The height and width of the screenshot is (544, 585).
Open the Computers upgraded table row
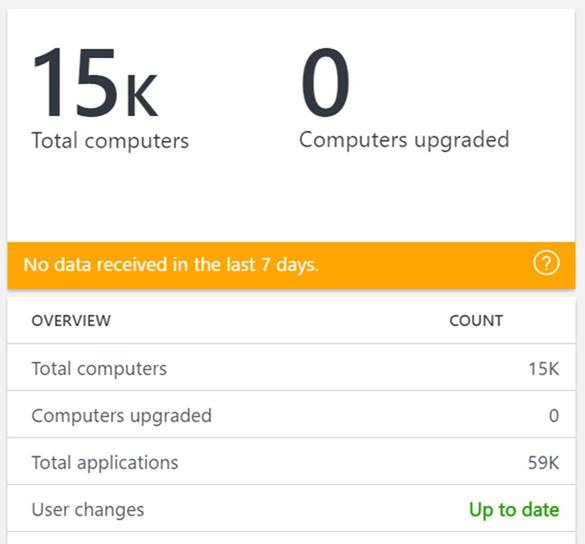(291, 415)
